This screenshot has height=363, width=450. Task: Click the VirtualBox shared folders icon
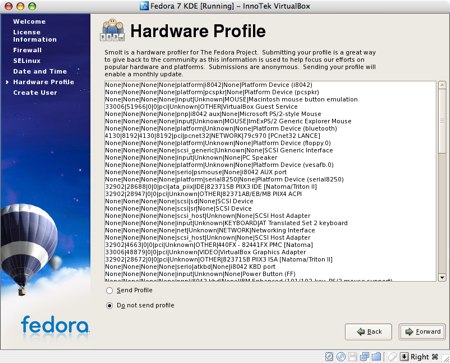coord(376,357)
